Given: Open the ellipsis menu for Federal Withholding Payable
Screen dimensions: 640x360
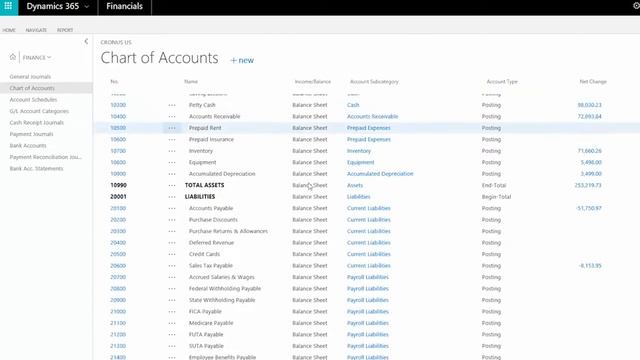Looking at the screenshot, I should click(172, 289).
